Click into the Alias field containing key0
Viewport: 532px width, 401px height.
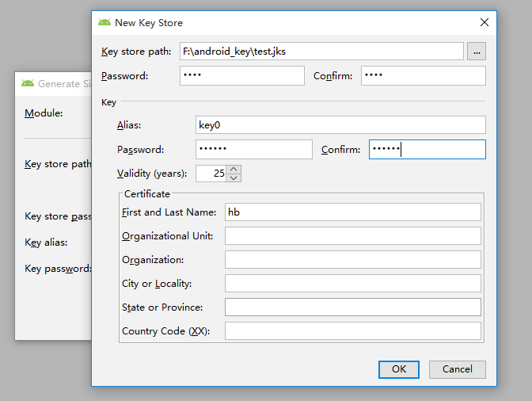tap(340, 125)
